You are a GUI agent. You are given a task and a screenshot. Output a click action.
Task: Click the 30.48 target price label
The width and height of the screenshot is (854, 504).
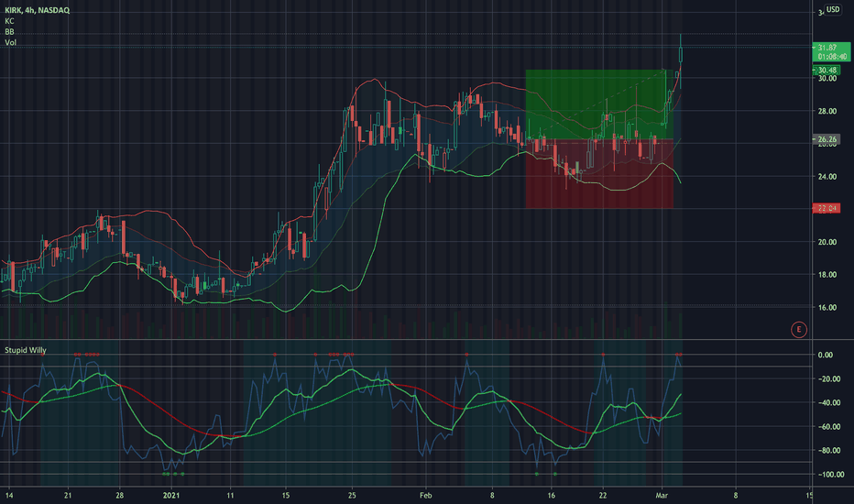827,70
